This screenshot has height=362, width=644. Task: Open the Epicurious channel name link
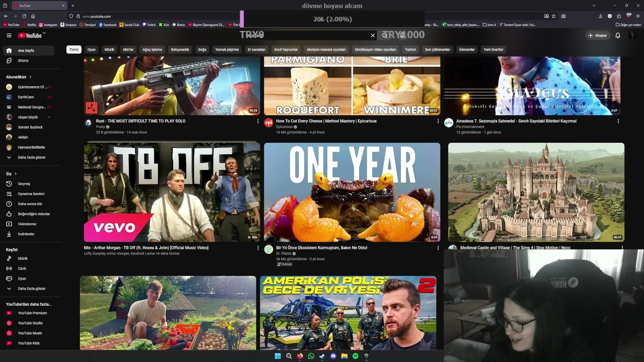coord(284,127)
